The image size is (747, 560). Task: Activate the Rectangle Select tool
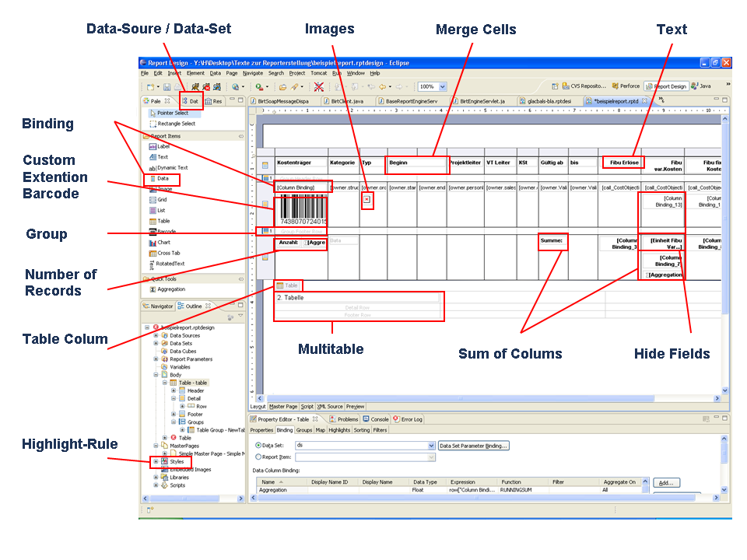pos(173,124)
